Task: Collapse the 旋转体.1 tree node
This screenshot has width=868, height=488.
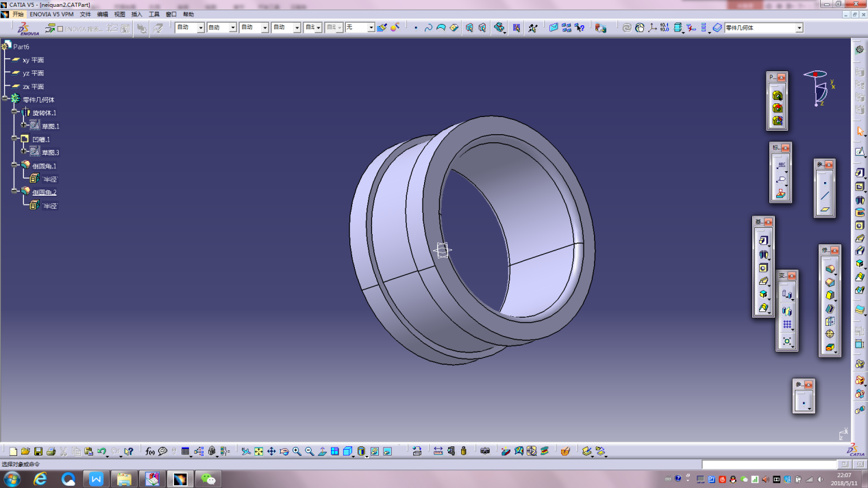Action: pyautogui.click(x=14, y=112)
